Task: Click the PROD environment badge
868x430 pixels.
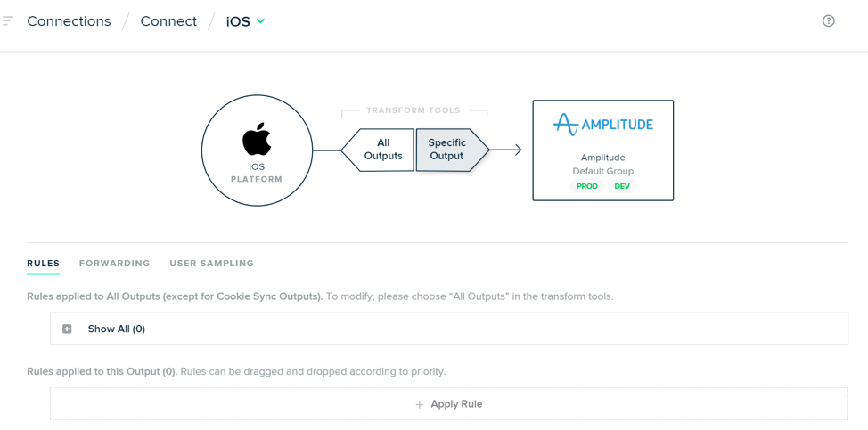Action: point(586,186)
